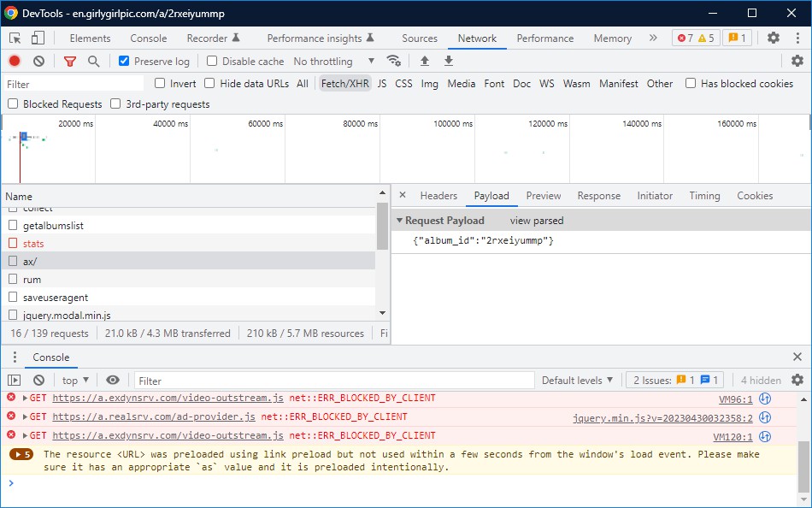Open DevTools main settings gear
The image size is (812, 508).
tap(774, 38)
